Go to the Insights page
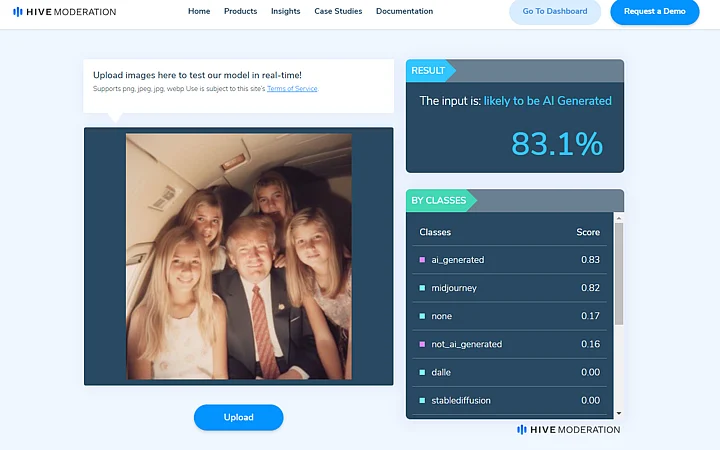Screen dimensions: 720x450 (x=285, y=12)
